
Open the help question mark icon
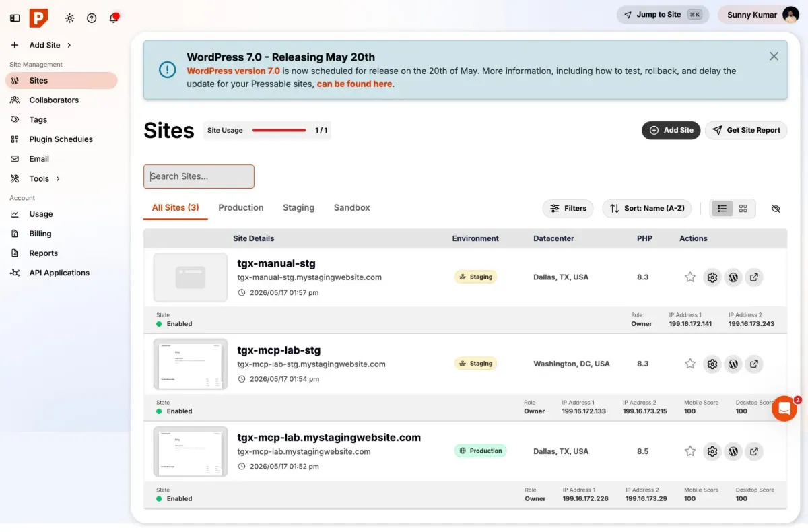point(92,18)
